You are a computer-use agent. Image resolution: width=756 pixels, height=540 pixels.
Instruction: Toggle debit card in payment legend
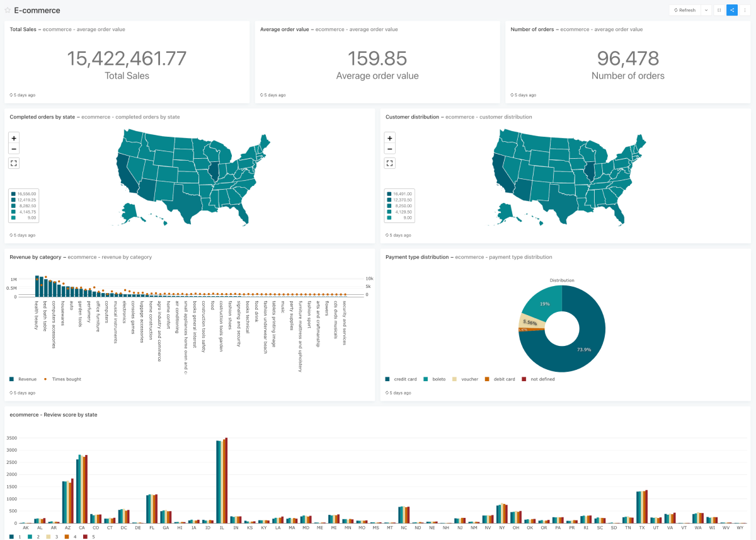pyautogui.click(x=500, y=379)
